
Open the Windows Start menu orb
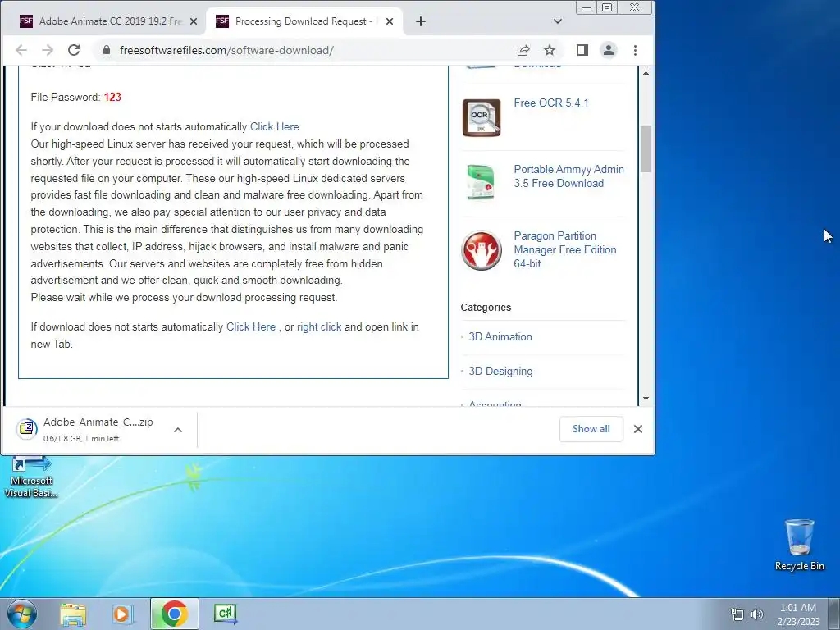coord(22,614)
